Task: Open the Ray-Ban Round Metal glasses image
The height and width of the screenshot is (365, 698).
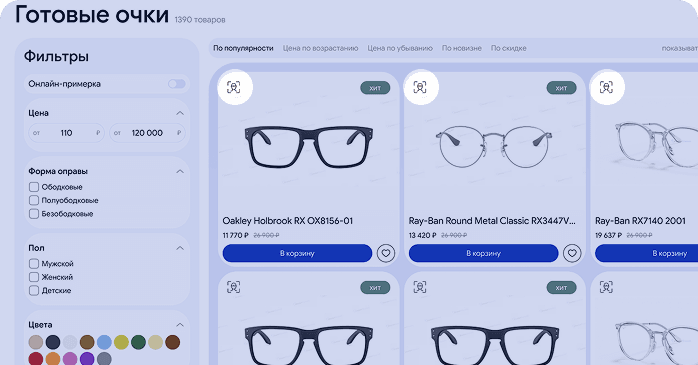Action: tap(494, 147)
